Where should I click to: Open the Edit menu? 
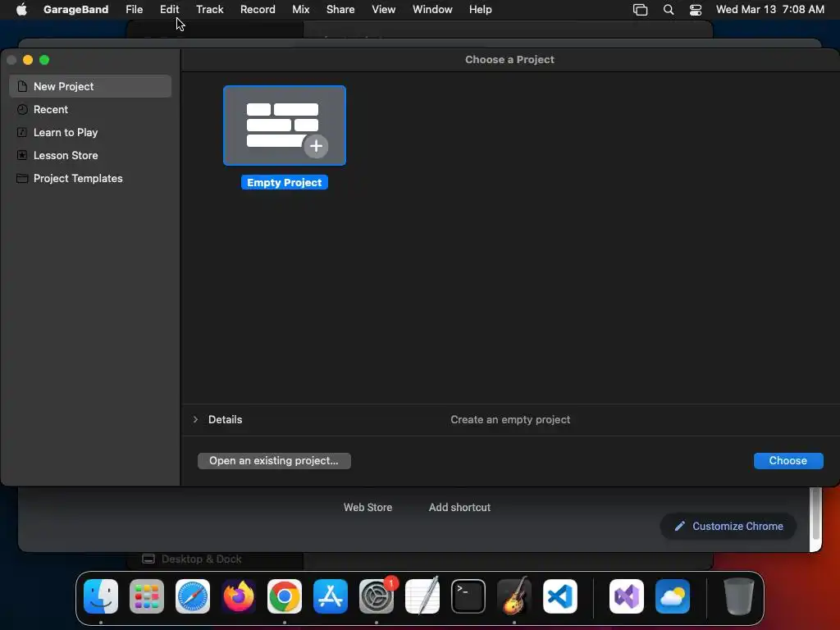pos(169,9)
